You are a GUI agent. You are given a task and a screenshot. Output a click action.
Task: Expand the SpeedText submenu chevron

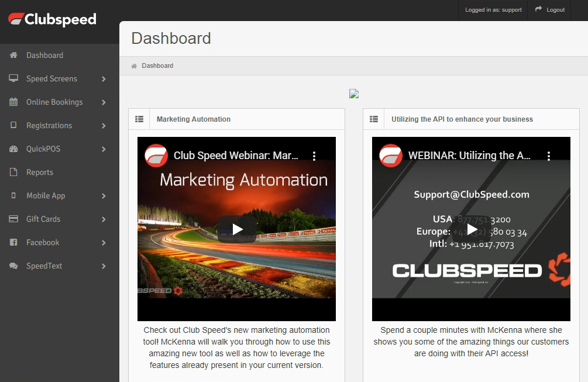(104, 266)
